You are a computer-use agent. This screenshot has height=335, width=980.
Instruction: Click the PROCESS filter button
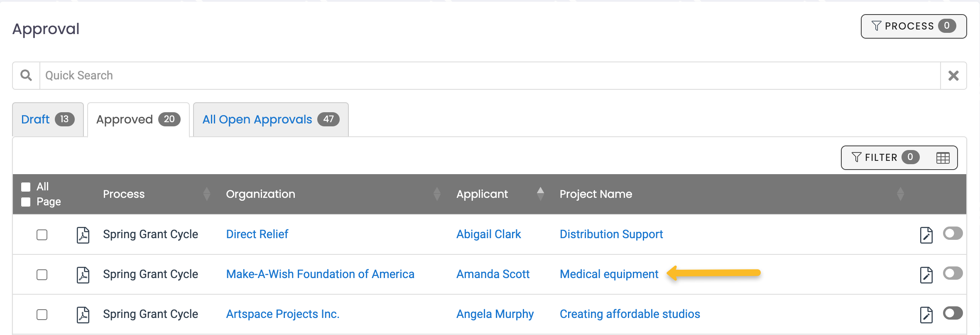tap(914, 26)
